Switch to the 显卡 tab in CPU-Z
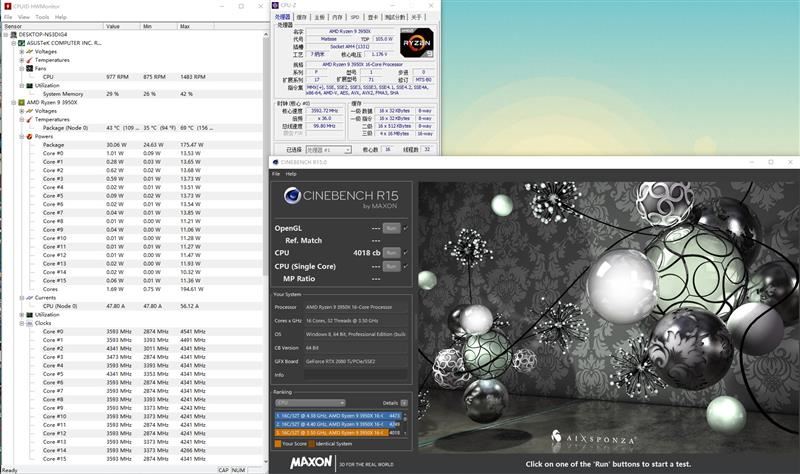This screenshot has width=800, height=474. (373, 17)
